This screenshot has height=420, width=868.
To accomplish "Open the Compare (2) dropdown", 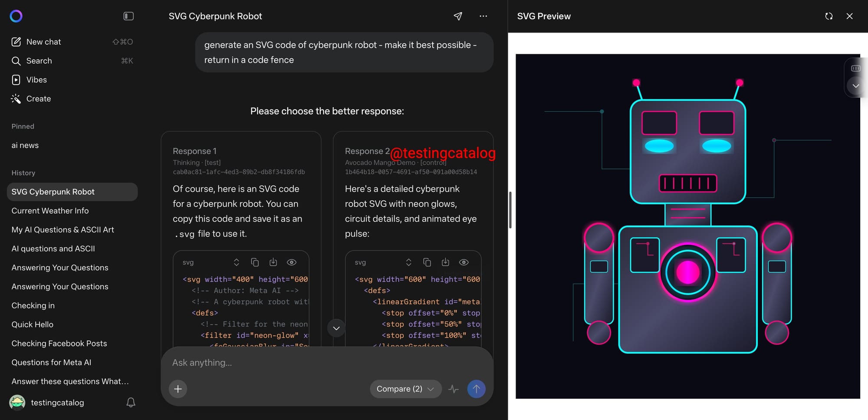I will [x=405, y=389].
